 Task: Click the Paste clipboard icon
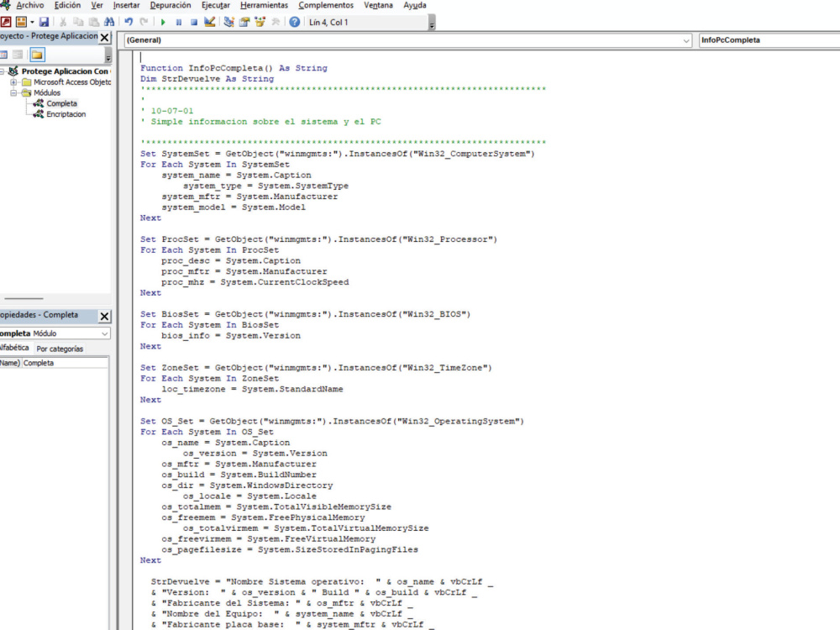coord(94,22)
